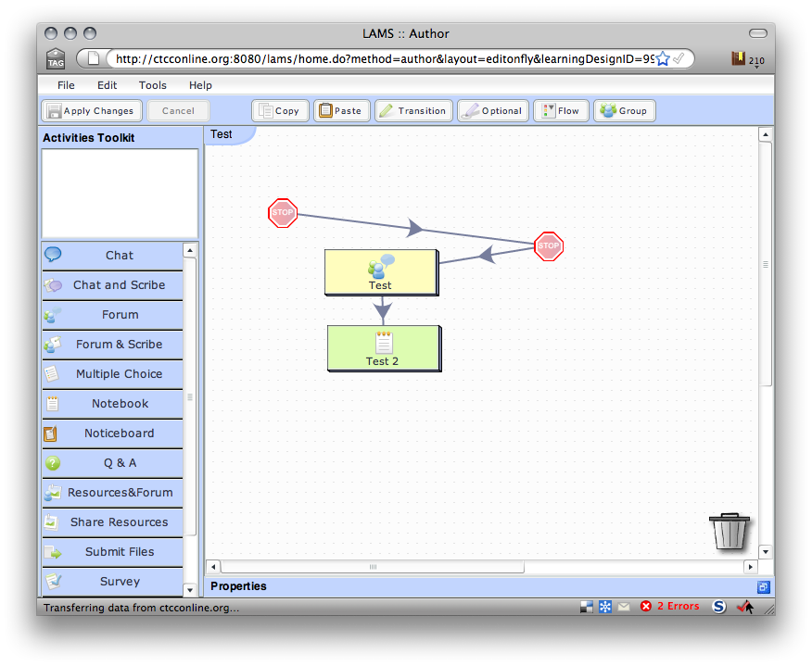Click the bookmark star in address bar
The height and width of the screenshot is (666, 812).
(x=663, y=58)
